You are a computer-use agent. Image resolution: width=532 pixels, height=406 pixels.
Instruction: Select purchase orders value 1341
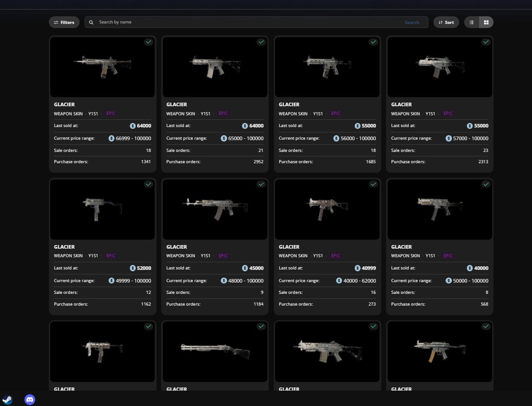(146, 162)
